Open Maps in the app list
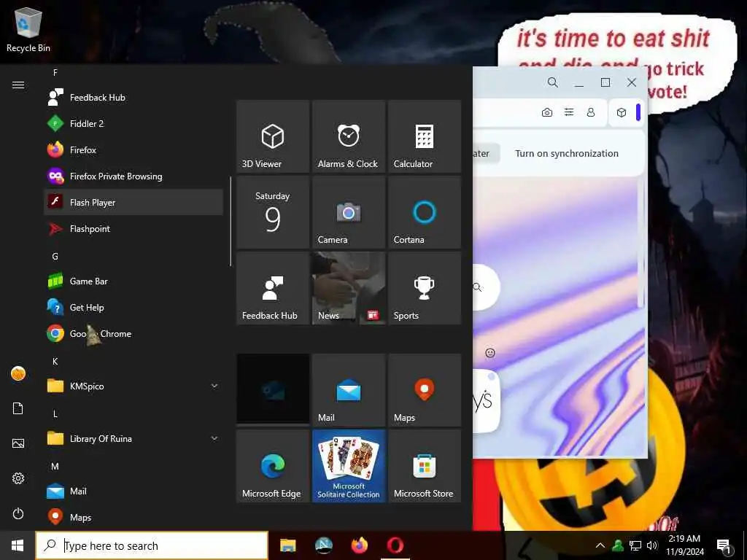 (133, 517)
